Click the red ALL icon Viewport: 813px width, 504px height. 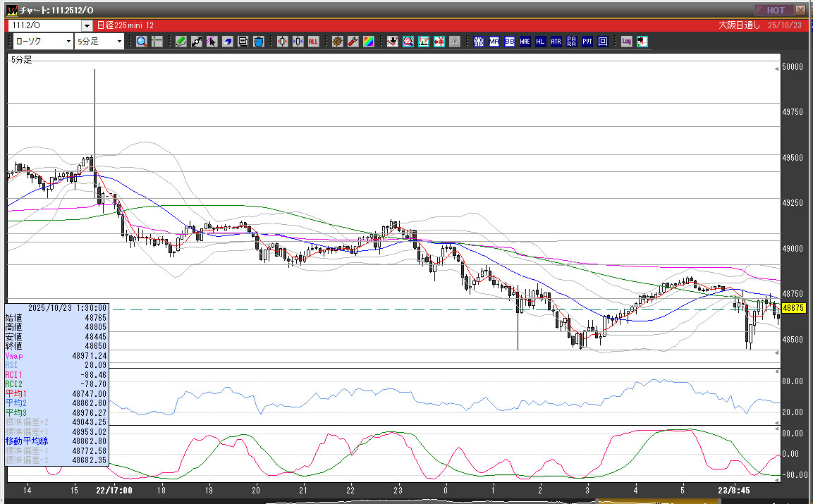pos(313,42)
